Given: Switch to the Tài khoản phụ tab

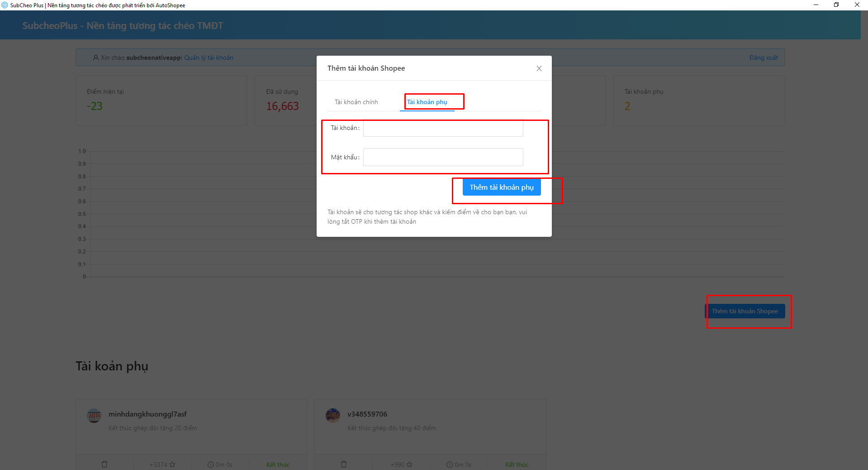Looking at the screenshot, I should (x=427, y=102).
